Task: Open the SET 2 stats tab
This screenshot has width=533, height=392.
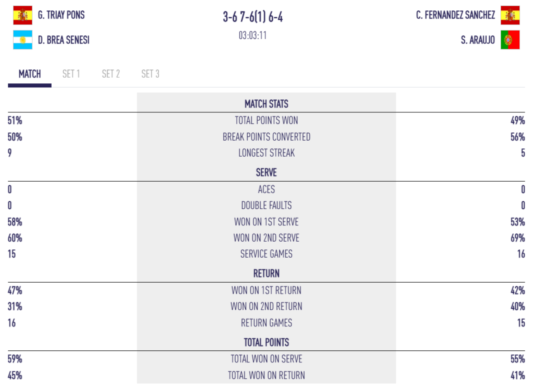Action: pos(111,74)
